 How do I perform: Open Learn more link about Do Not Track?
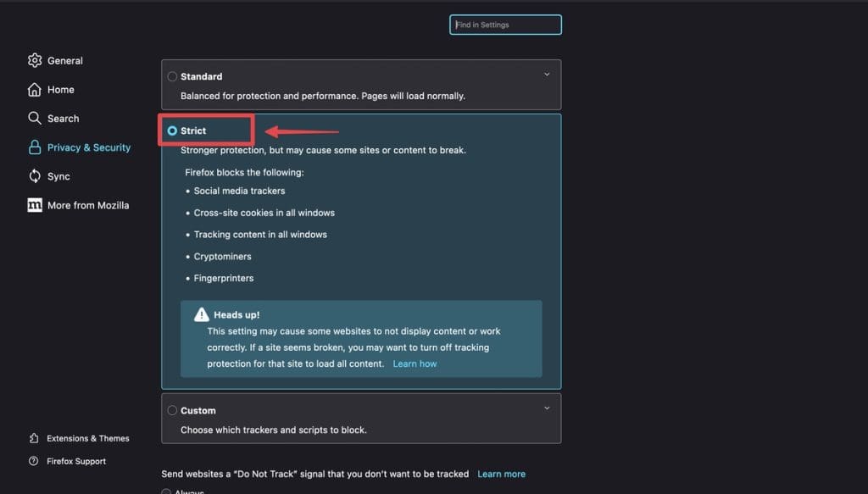(501, 474)
